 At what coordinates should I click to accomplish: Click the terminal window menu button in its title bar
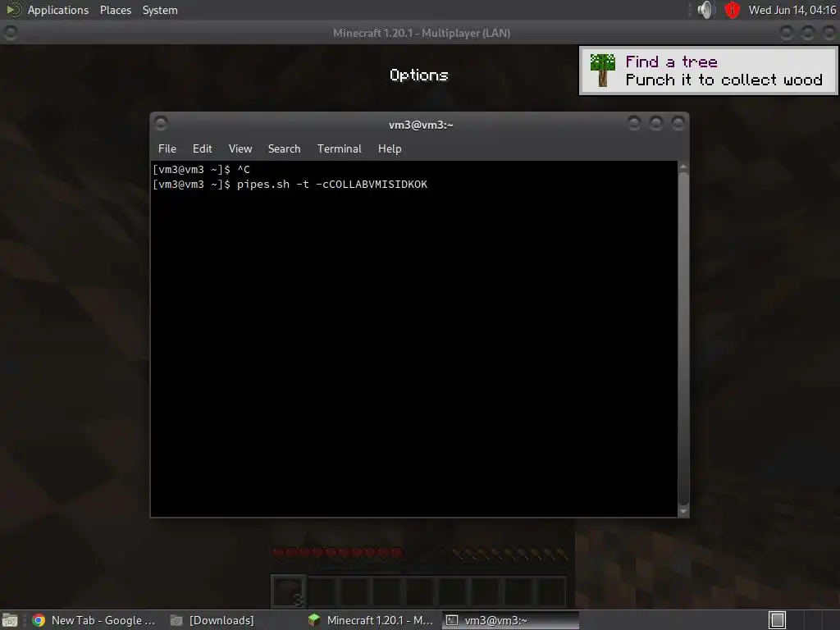point(161,124)
